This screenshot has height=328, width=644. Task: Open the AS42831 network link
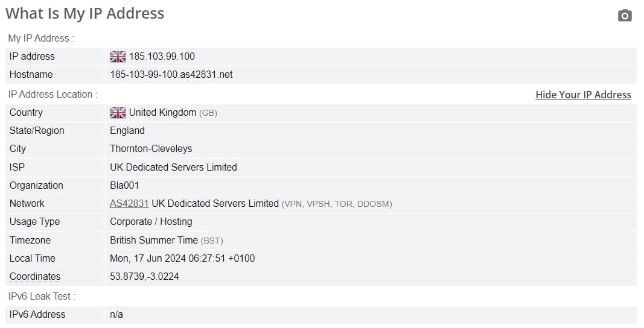(x=129, y=204)
